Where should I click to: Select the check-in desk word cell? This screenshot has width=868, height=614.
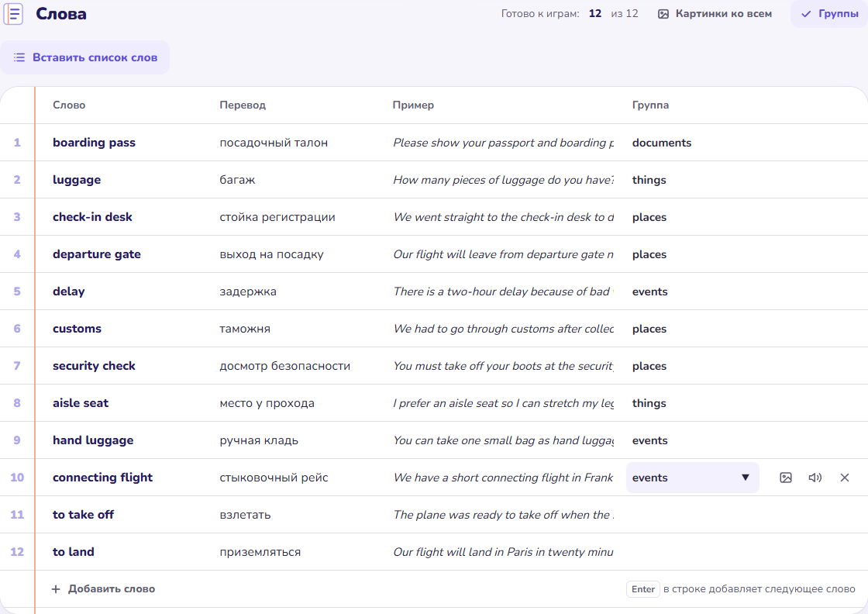click(92, 217)
